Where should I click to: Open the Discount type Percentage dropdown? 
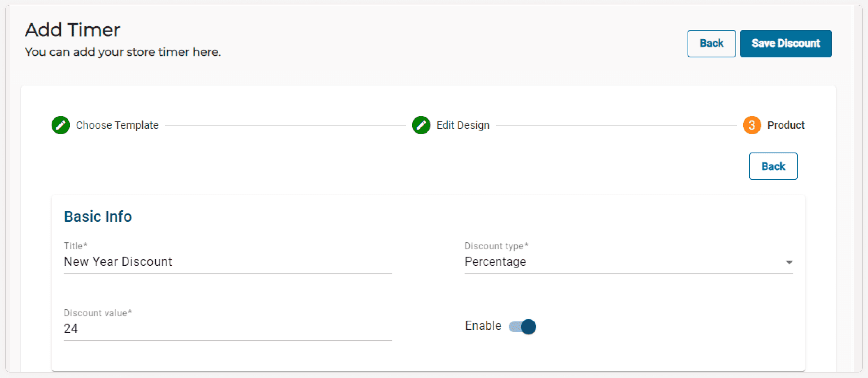pyautogui.click(x=624, y=262)
